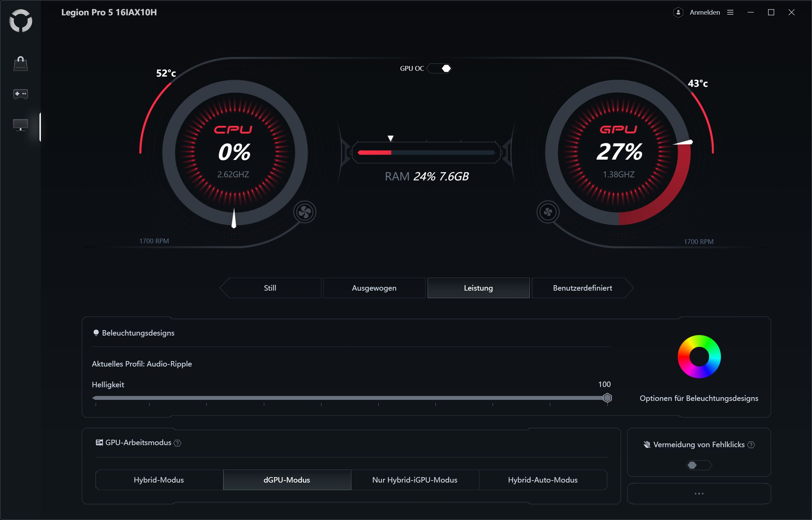This screenshot has height=520, width=812.
Task: Click the CPU fan icon
Action: pos(305,212)
